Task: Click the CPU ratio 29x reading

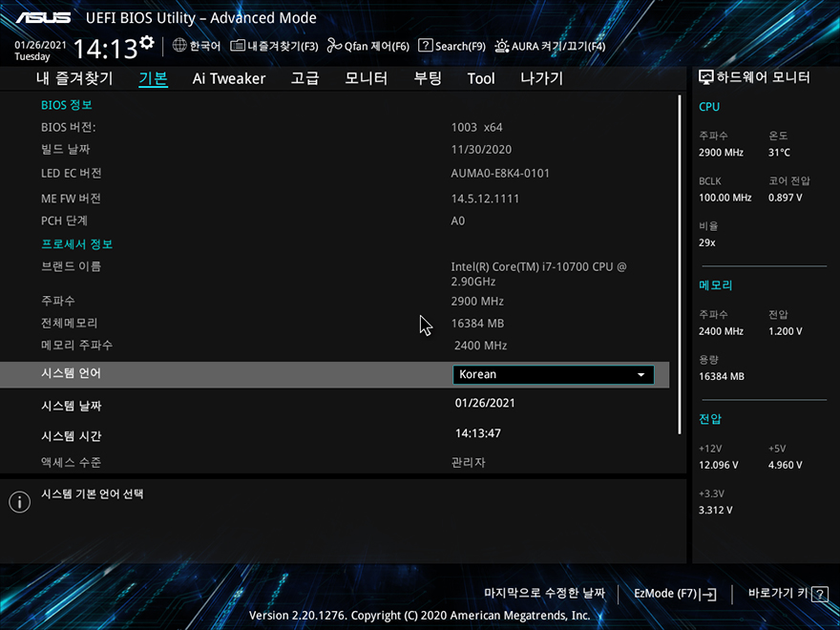Action: (x=706, y=242)
